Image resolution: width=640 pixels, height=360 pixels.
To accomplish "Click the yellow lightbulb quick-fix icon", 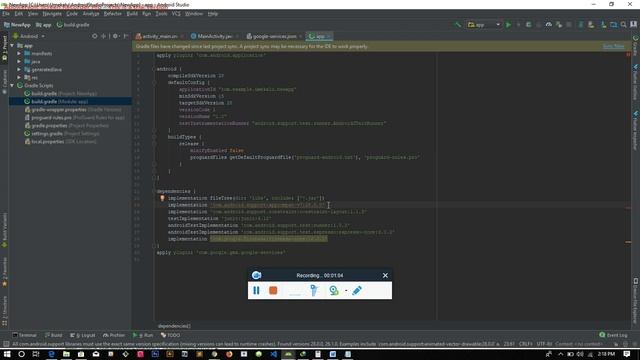I will pos(162,198).
